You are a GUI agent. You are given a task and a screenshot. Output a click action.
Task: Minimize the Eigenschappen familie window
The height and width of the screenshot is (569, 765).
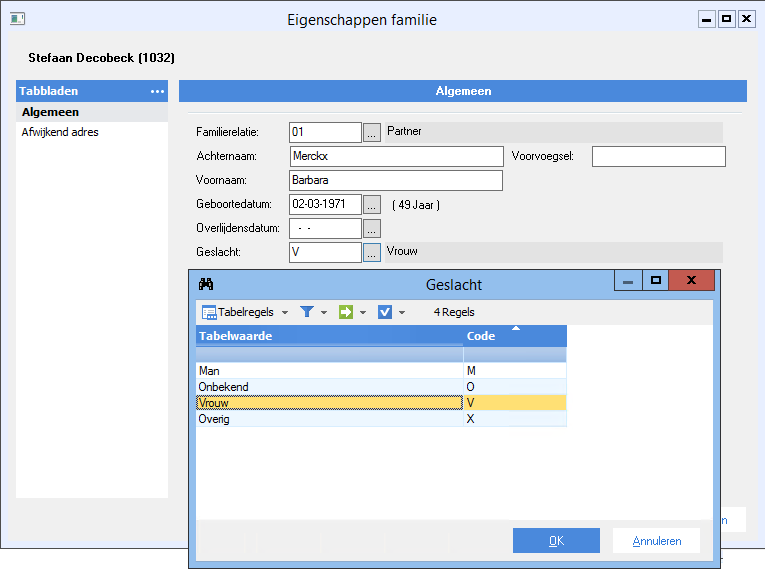coord(706,19)
